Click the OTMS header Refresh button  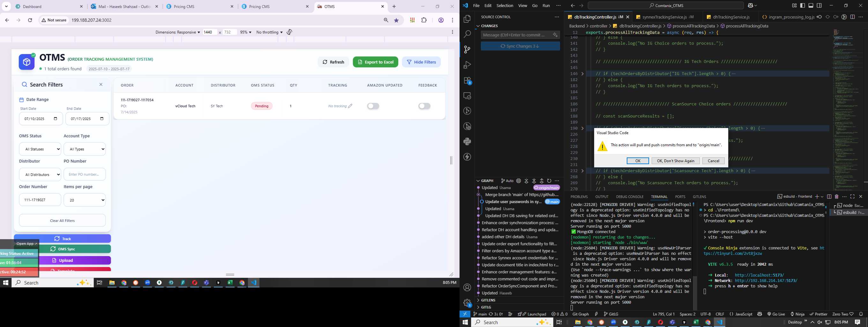point(333,62)
